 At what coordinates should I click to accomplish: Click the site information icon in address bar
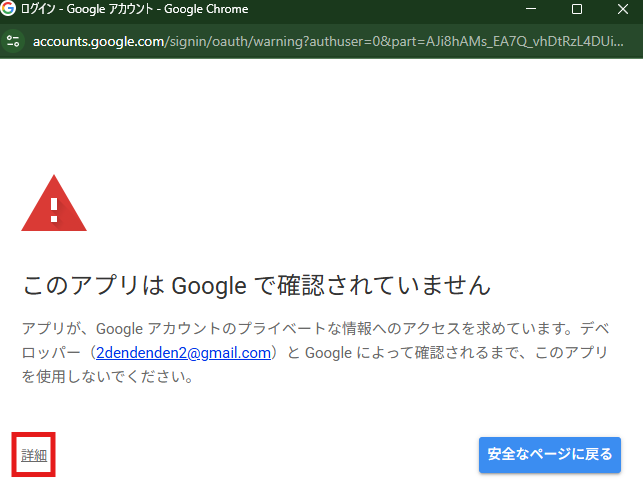point(13,41)
